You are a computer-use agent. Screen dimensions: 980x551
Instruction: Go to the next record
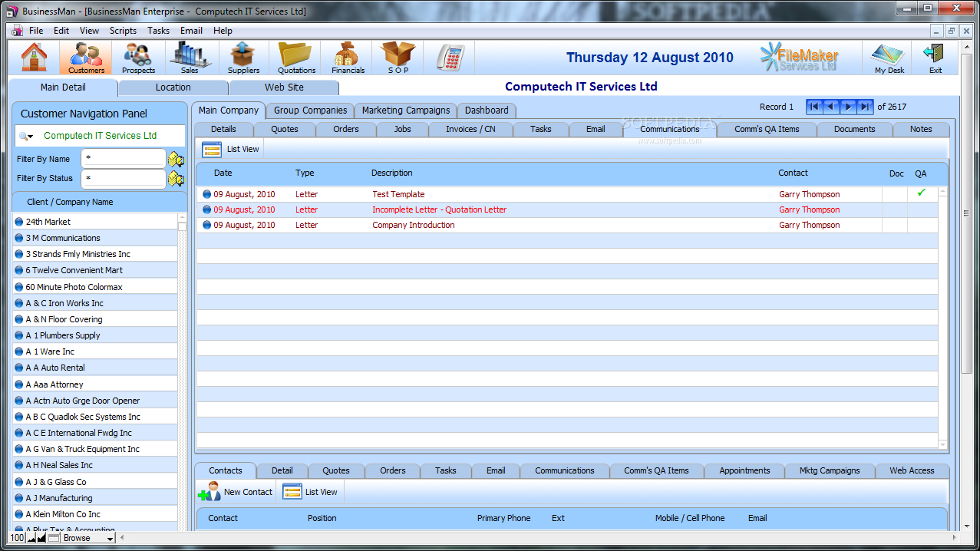coord(848,107)
